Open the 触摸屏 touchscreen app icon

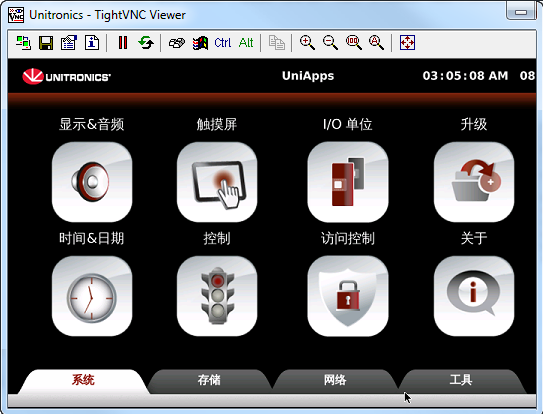[217, 182]
